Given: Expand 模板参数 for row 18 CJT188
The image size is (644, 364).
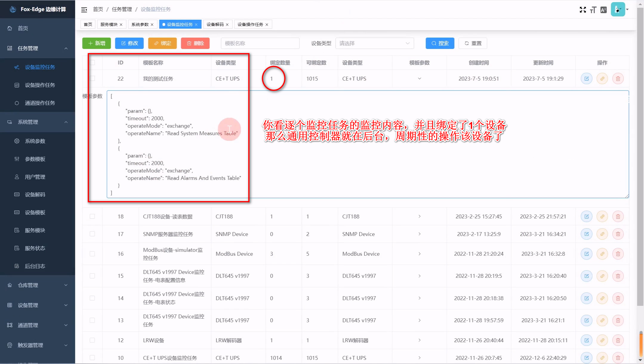Looking at the screenshot, I should (419, 217).
